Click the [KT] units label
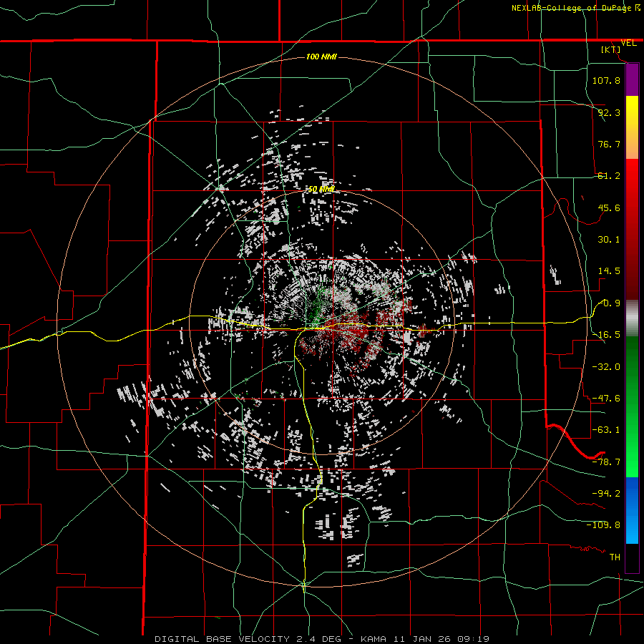 tap(610, 49)
